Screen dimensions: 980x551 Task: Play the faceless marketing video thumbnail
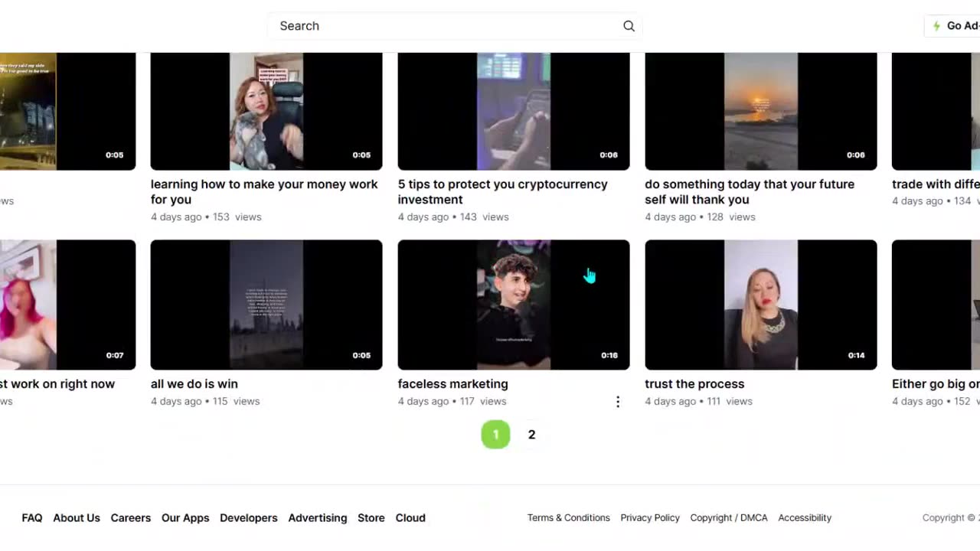coord(514,305)
